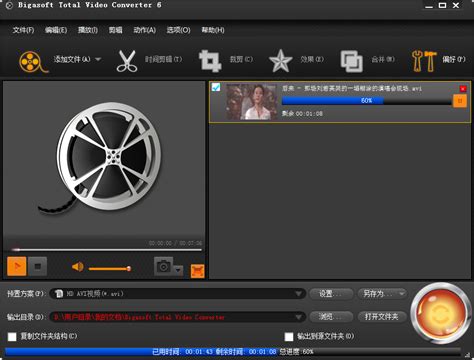This screenshot has height=360, width=474.
Task: Open the snapshot options dropdown arrow
Action: [179, 270]
